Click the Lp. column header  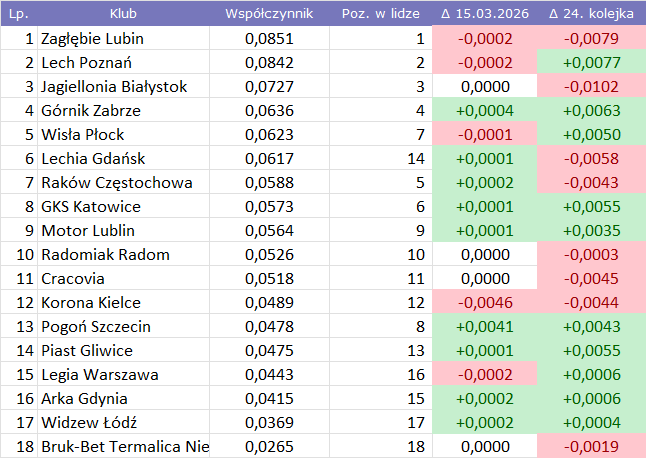19,14
